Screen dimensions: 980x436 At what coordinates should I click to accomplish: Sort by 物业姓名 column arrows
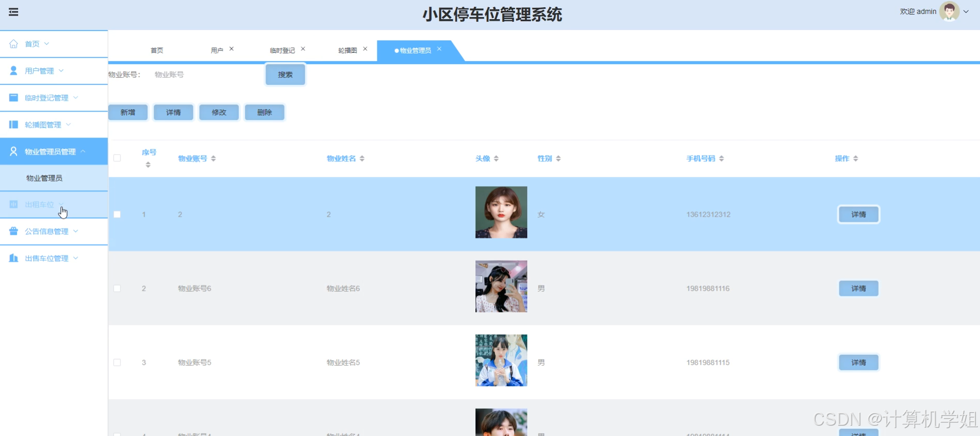pos(362,158)
